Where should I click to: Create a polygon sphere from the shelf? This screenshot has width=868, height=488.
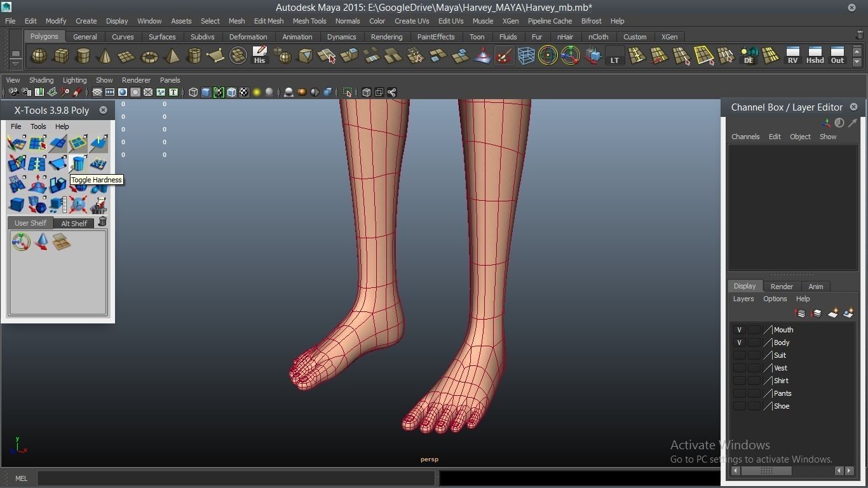click(x=39, y=57)
